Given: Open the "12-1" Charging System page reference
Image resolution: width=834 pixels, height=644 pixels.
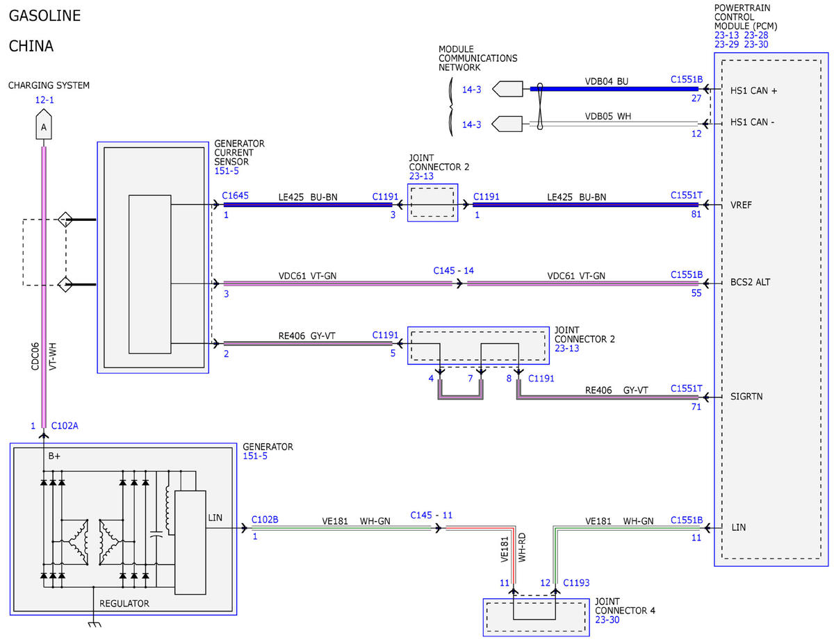Looking at the screenshot, I should (x=44, y=100).
